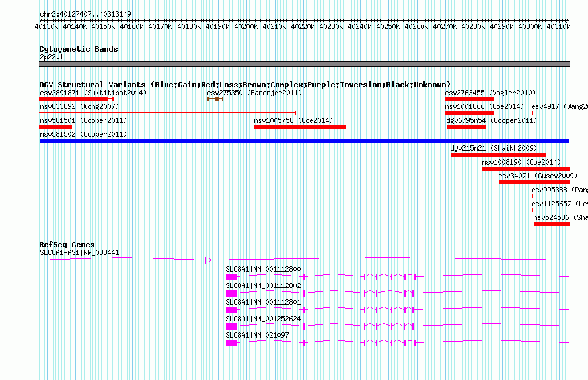Viewport: 588px width, 380px height.
Task: Click the magenta exon block of NM_001112801
Action: [231, 310]
